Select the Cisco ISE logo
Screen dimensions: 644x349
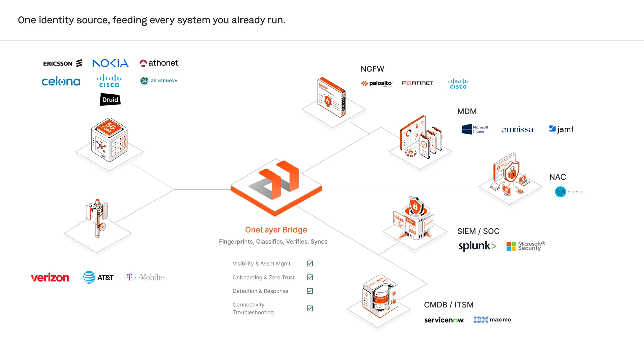[x=570, y=192]
